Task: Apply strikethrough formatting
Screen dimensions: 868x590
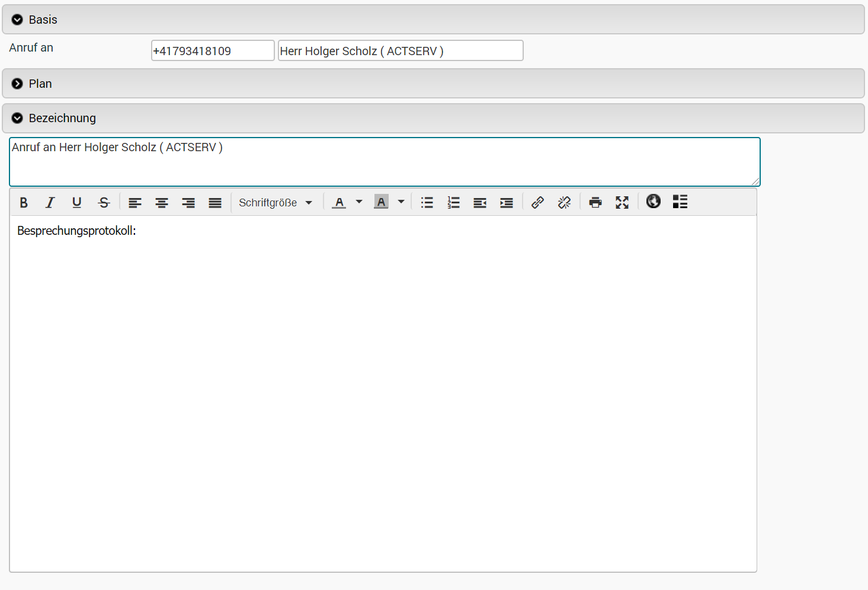Action: [104, 203]
